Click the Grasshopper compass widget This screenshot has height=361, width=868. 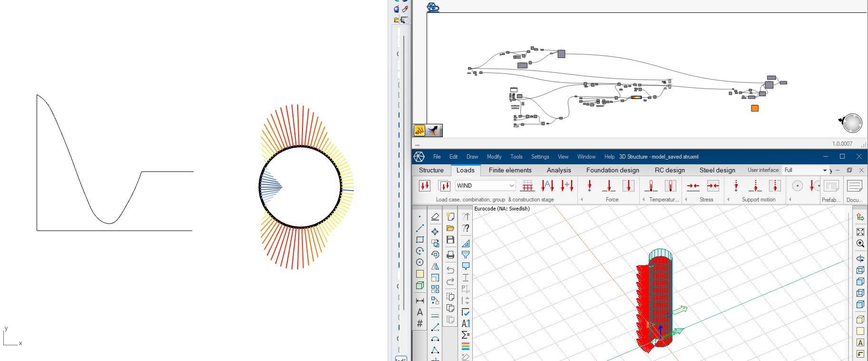coord(852,123)
